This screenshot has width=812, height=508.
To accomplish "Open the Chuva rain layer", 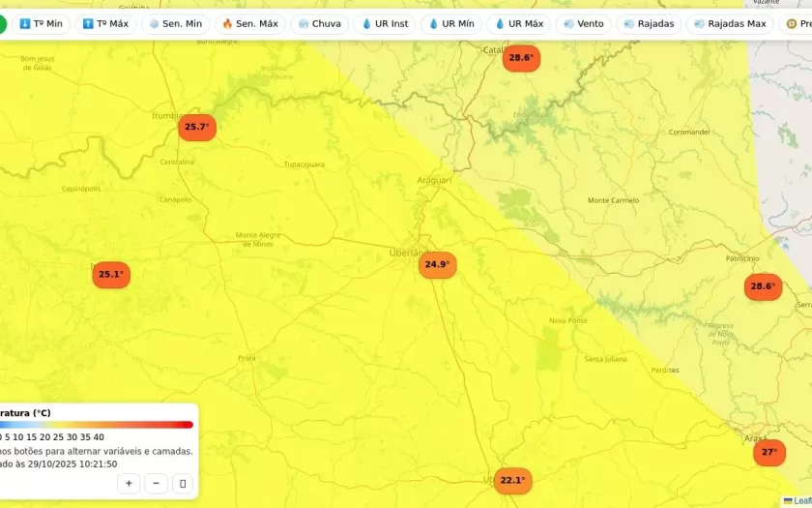I will click(319, 23).
